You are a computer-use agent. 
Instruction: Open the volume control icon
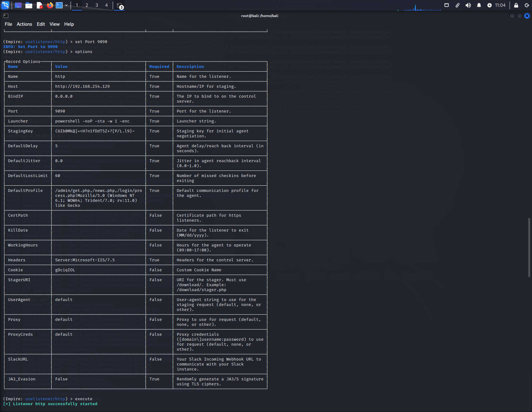[468, 5]
